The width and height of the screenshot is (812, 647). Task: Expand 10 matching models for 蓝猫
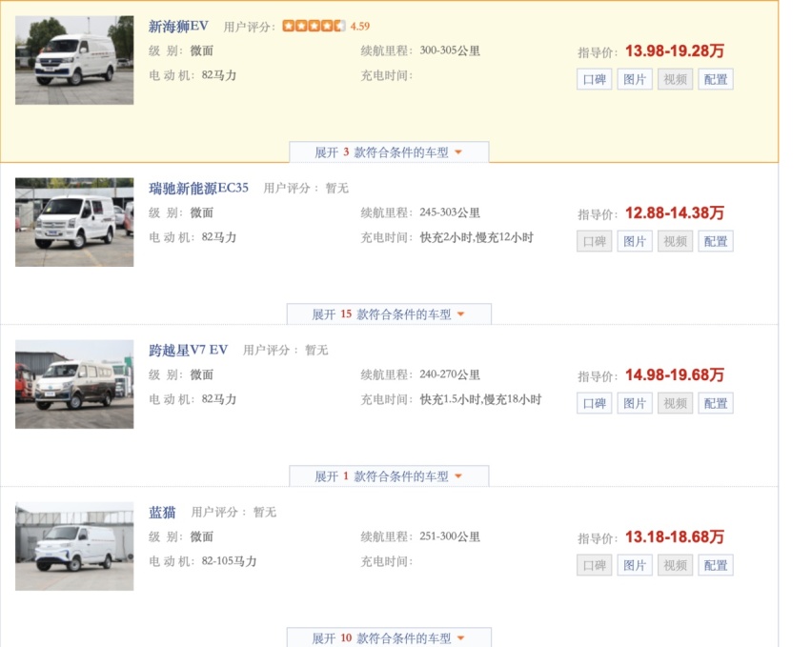(389, 637)
